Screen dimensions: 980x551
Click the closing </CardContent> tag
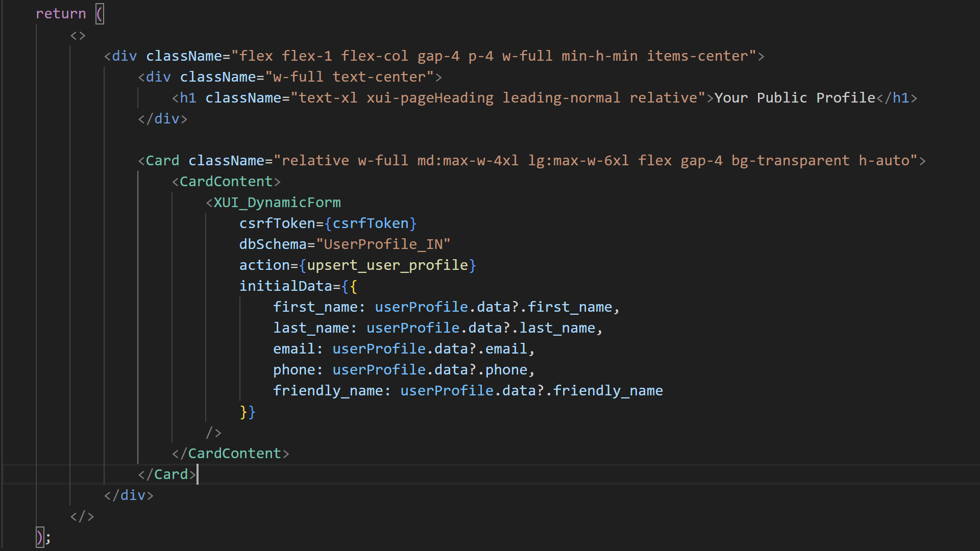coord(231,454)
